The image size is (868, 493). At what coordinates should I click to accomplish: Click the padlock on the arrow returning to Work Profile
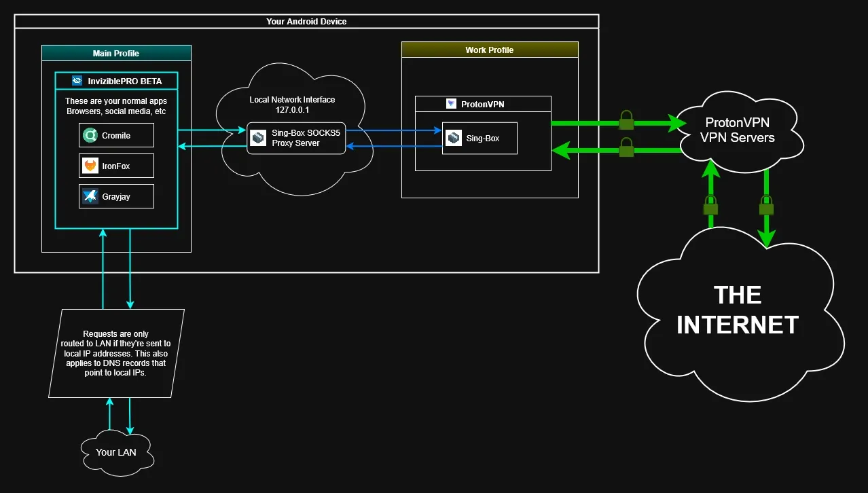[x=626, y=147]
